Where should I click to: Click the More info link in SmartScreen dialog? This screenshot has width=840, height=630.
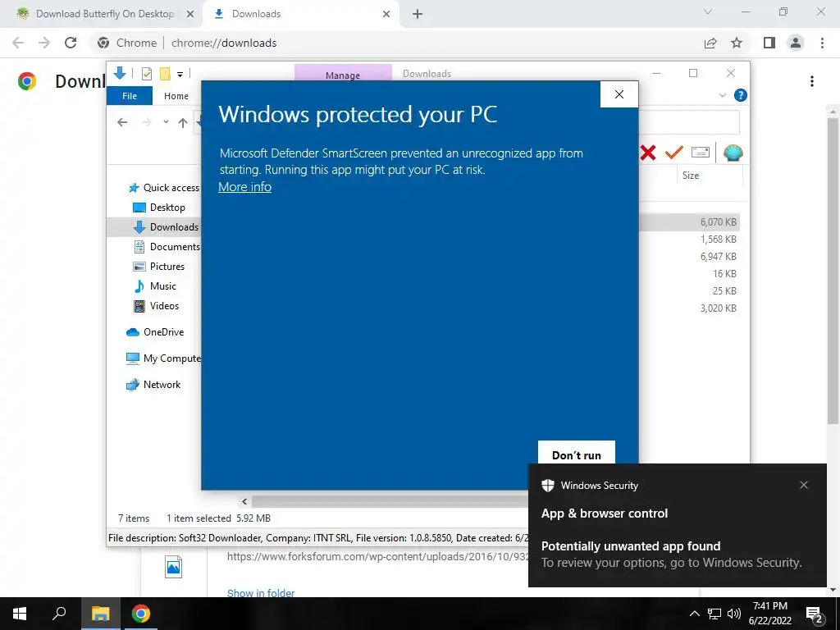click(x=244, y=187)
